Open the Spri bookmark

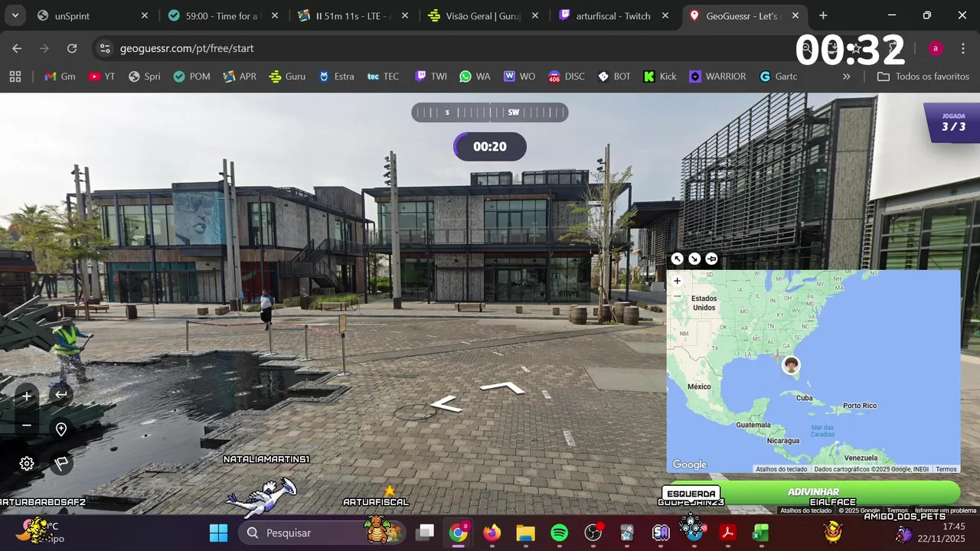click(144, 77)
